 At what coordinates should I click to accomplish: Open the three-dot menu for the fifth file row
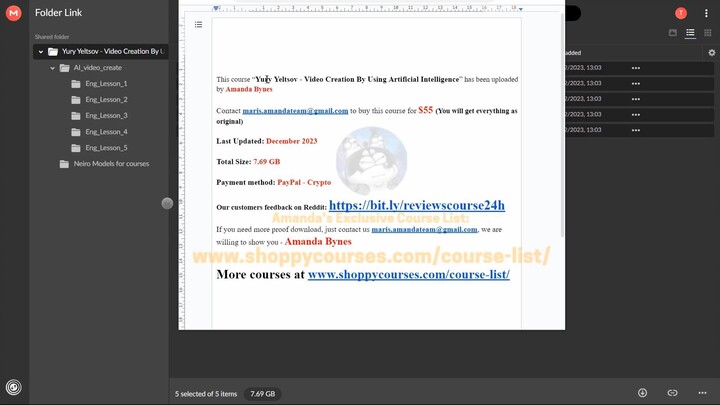(x=636, y=130)
